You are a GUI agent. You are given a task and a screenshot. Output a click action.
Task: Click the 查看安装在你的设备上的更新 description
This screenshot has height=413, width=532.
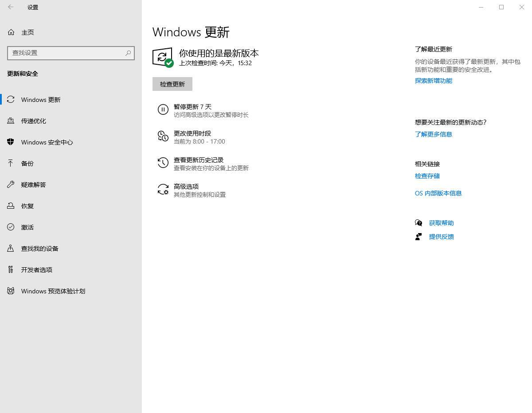point(211,168)
